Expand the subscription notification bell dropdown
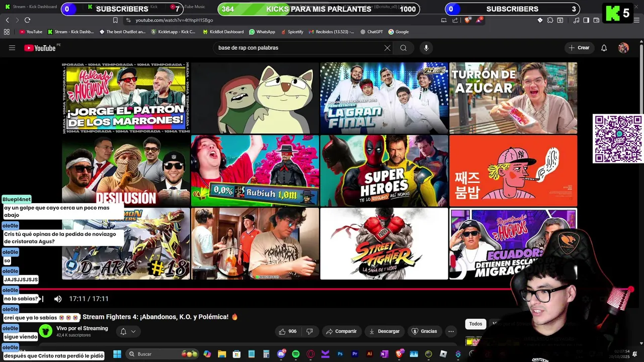This screenshot has height=362, width=644. (128, 331)
